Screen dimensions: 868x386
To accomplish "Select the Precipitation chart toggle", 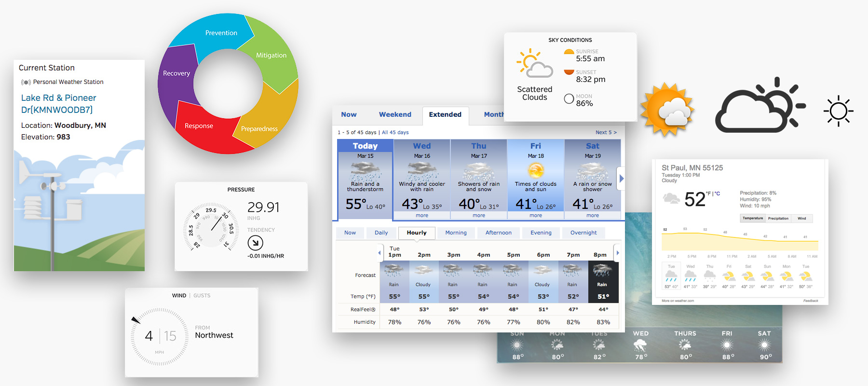I will (x=778, y=219).
